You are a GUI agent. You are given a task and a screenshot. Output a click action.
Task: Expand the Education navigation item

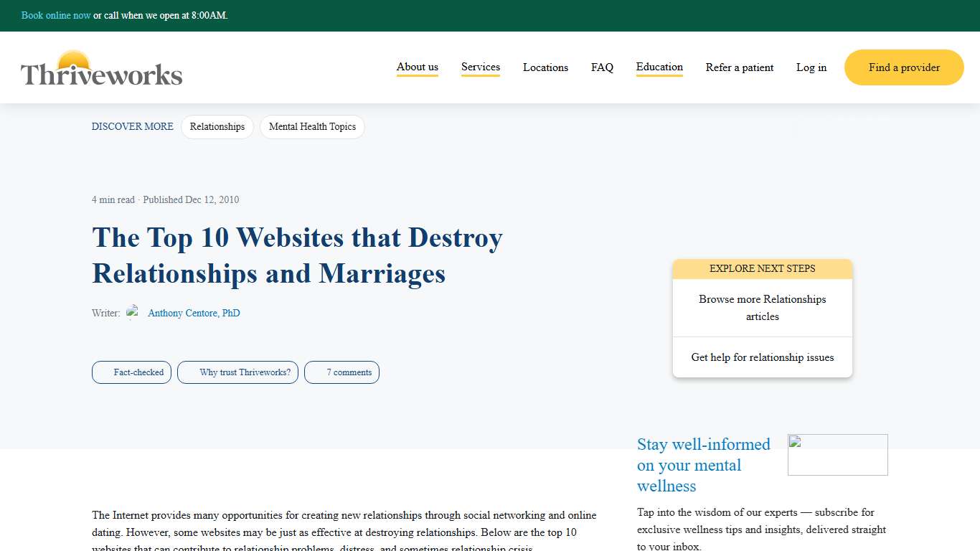pos(659,67)
